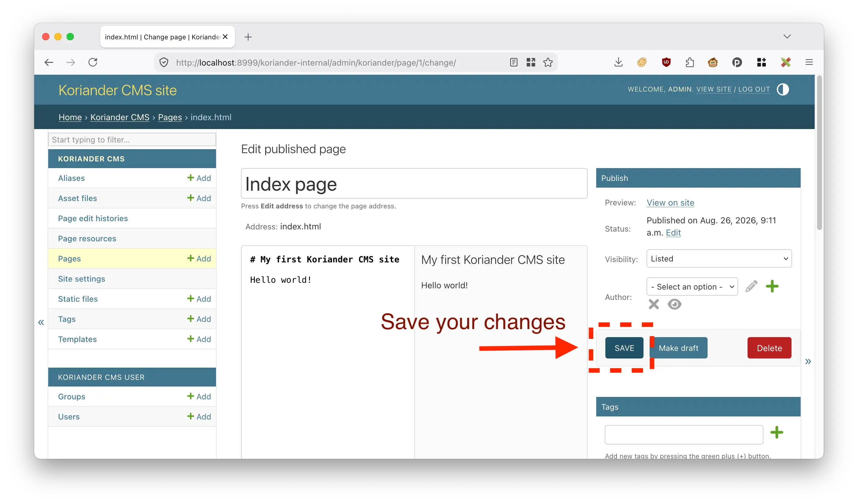This screenshot has width=858, height=504.
Task: Delete the selected author with X icon
Action: [x=654, y=304]
